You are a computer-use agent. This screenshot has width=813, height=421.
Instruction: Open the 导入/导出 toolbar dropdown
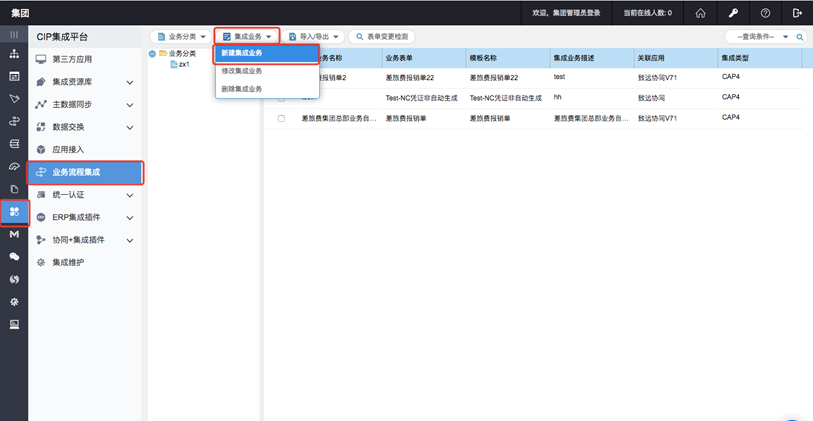[x=313, y=37]
